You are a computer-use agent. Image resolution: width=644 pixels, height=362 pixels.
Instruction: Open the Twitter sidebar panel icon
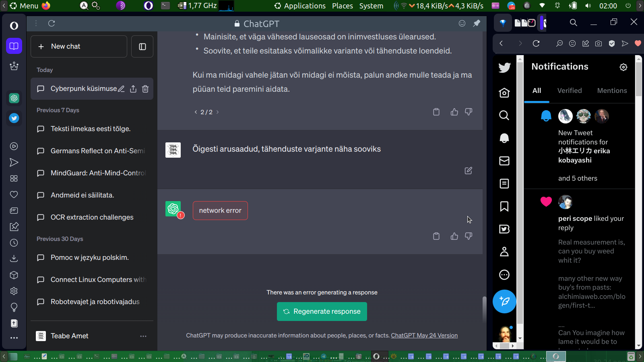pyautogui.click(x=14, y=118)
